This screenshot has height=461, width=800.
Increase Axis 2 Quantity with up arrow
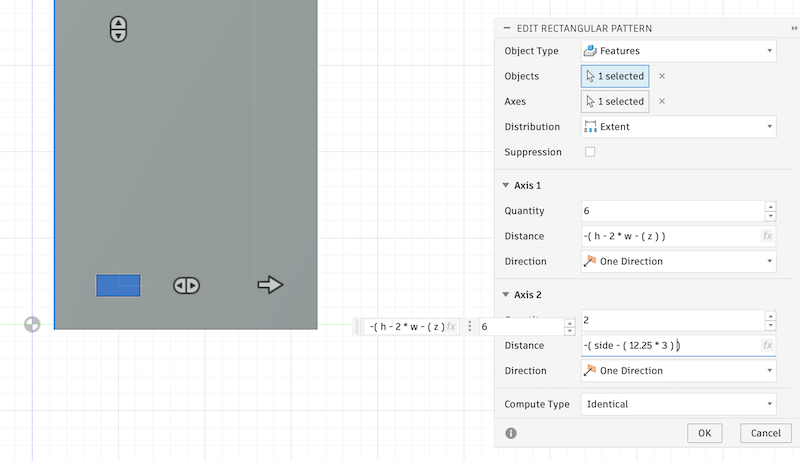[x=770, y=316]
